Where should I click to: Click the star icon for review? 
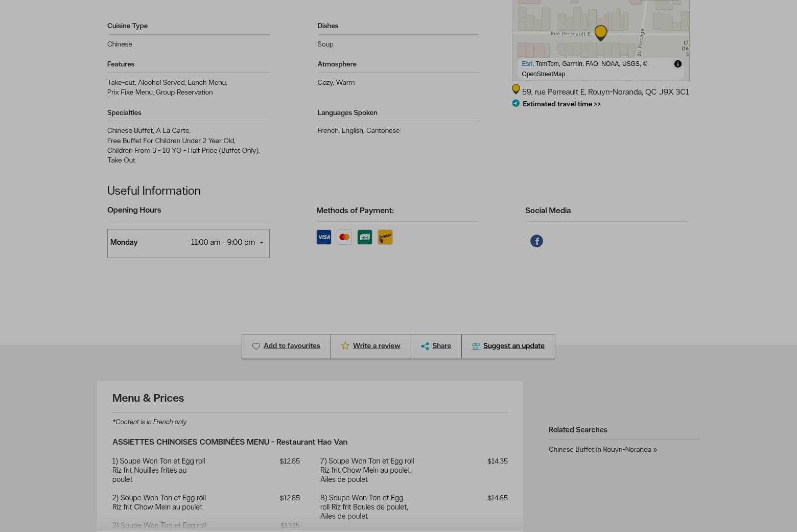[345, 345]
